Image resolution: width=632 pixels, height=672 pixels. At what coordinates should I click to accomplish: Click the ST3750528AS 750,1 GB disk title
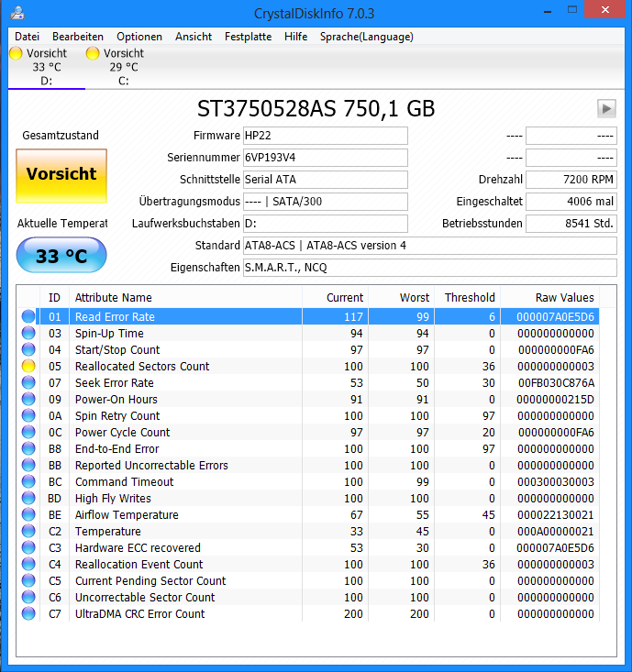(316, 108)
